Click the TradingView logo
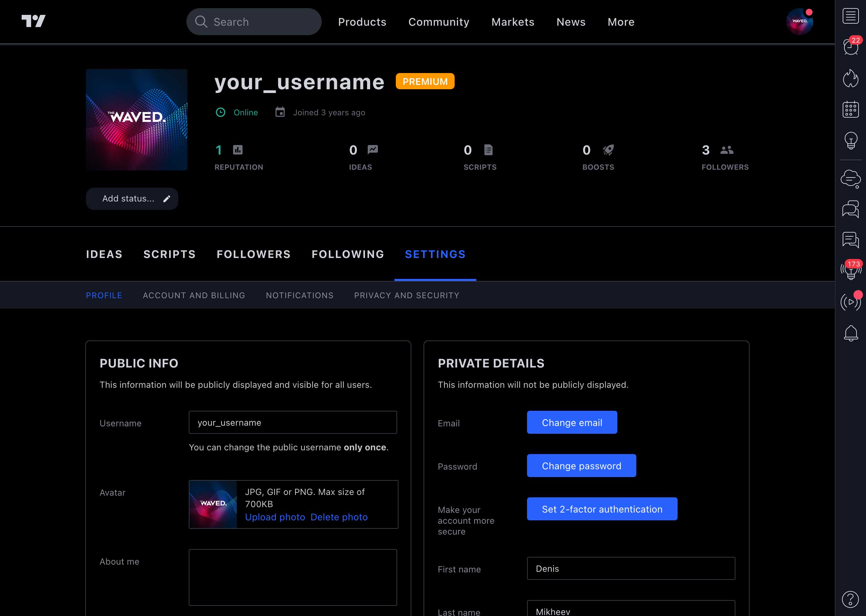The height and width of the screenshot is (616, 866). point(33,21)
